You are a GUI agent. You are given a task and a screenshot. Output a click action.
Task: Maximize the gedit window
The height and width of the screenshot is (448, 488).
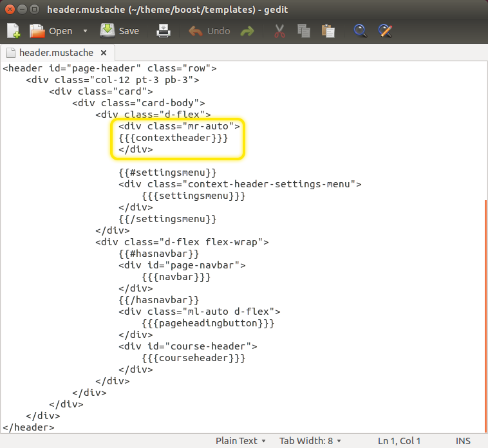(34, 9)
